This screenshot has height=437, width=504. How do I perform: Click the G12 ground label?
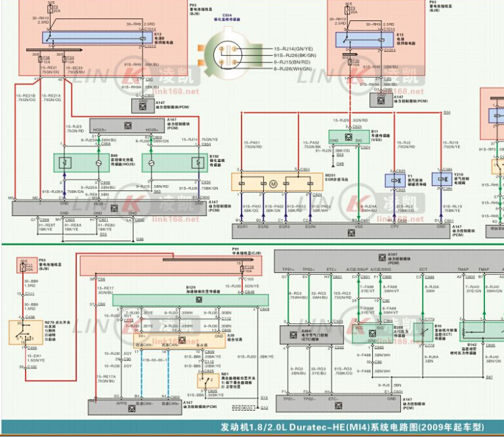click(264, 407)
